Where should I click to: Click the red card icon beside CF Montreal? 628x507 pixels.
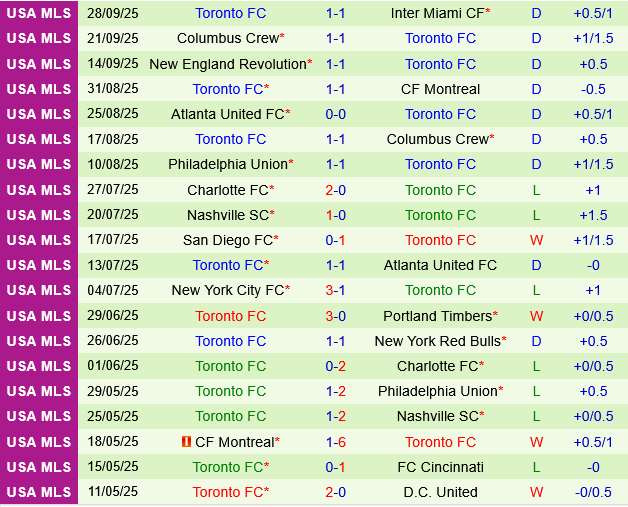[x=186, y=441]
